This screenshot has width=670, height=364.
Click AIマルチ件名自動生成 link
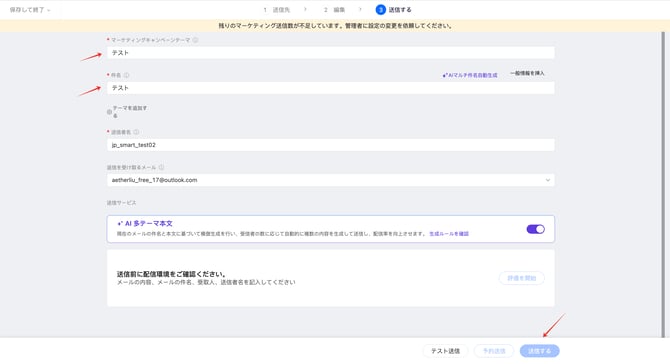coord(470,75)
